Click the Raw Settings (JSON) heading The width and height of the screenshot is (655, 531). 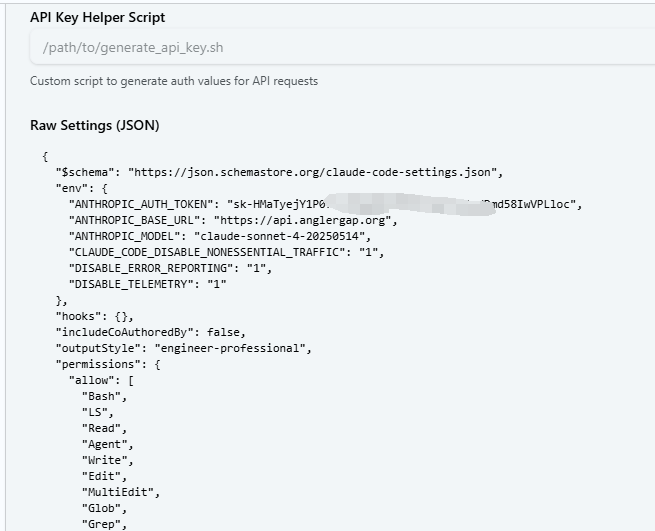[x=95, y=125]
